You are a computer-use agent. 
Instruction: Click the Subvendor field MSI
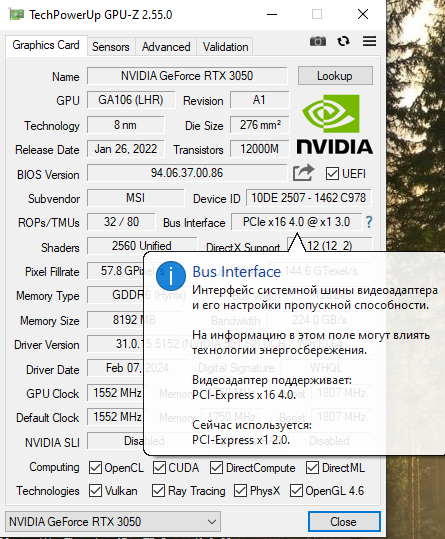[135, 198]
